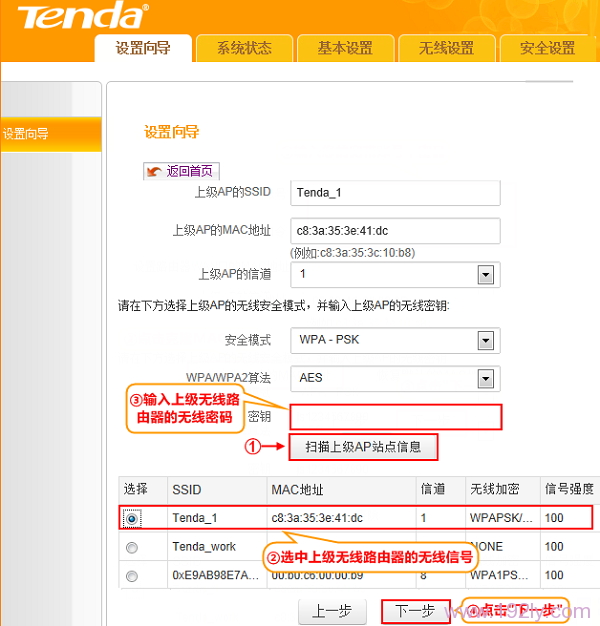Expand the WPA/WPA2算法 algorithm dropdown
This screenshot has width=600, height=626.
coord(486,378)
